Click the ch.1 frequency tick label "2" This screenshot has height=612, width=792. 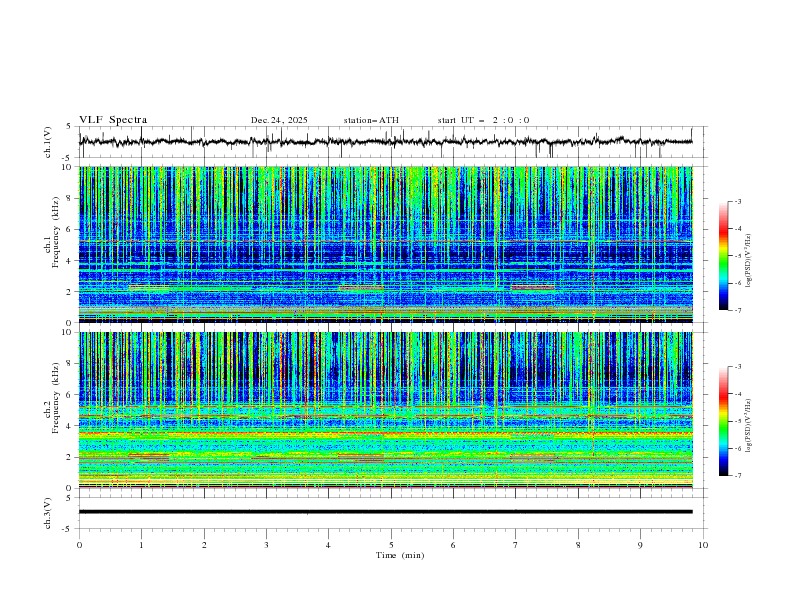pyautogui.click(x=71, y=292)
